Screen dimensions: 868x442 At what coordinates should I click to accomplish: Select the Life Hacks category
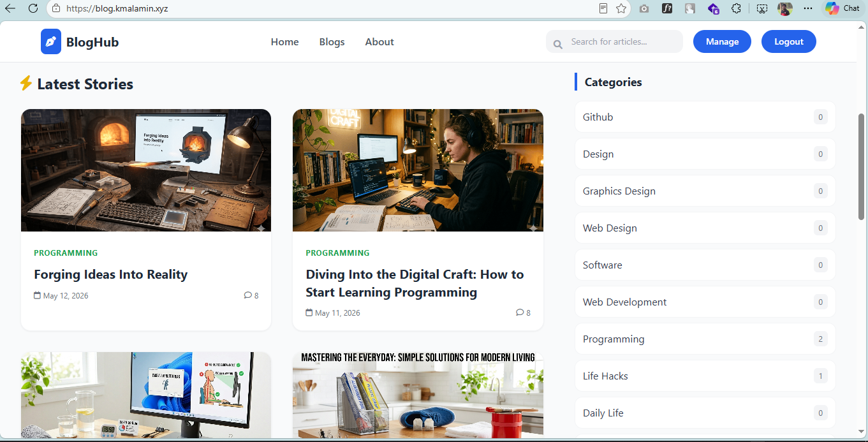pyautogui.click(x=705, y=376)
